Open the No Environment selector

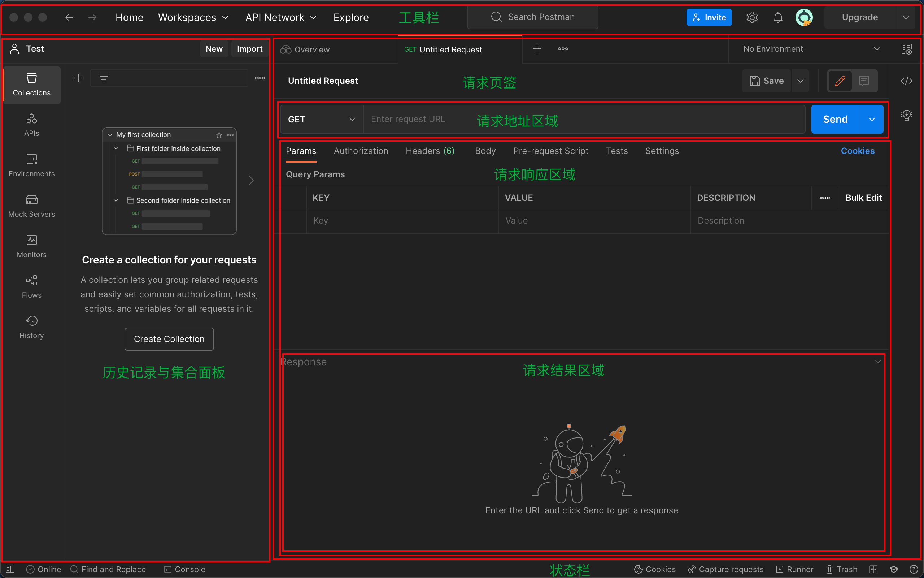point(812,49)
